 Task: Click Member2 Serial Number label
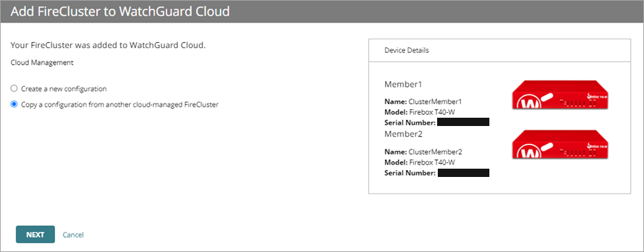tap(410, 174)
